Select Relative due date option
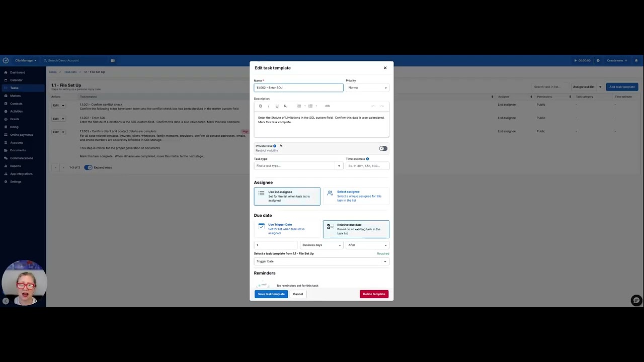Image resolution: width=644 pixels, height=362 pixels. pyautogui.click(x=356, y=229)
